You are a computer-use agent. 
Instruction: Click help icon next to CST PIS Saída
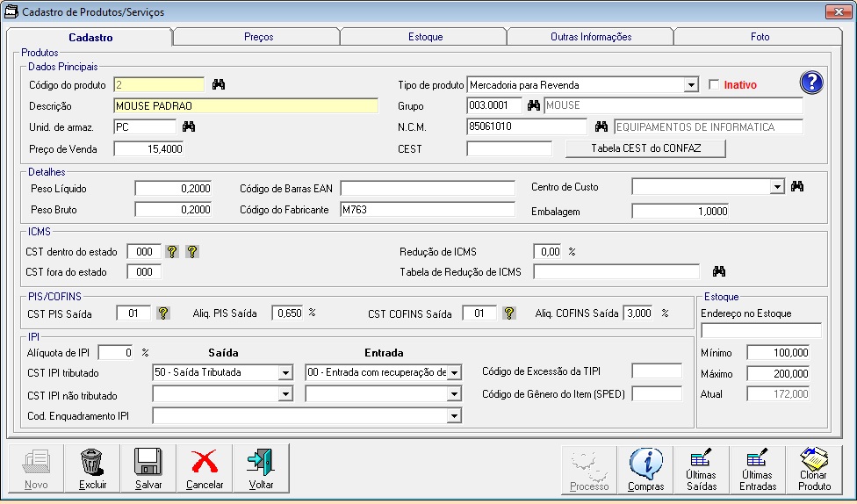(163, 313)
